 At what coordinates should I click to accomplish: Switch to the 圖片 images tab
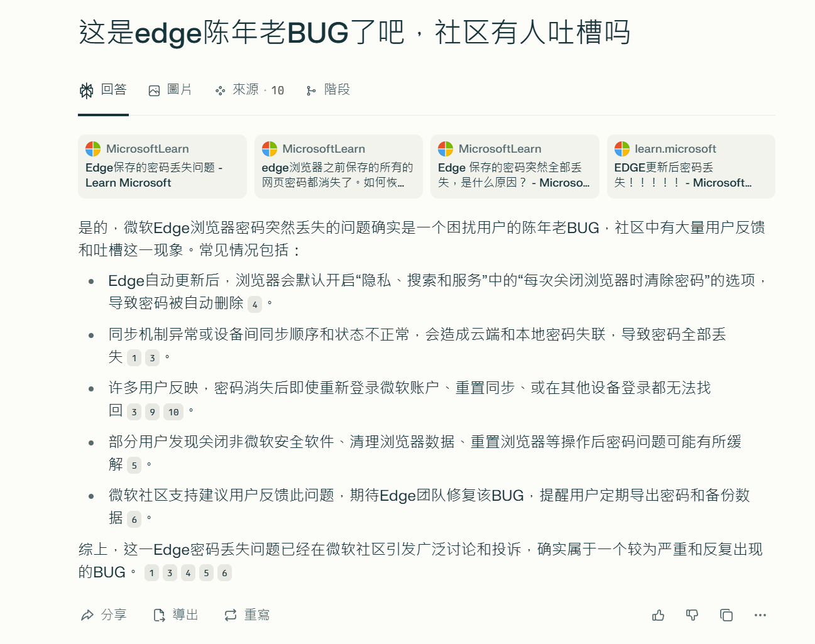[x=170, y=90]
